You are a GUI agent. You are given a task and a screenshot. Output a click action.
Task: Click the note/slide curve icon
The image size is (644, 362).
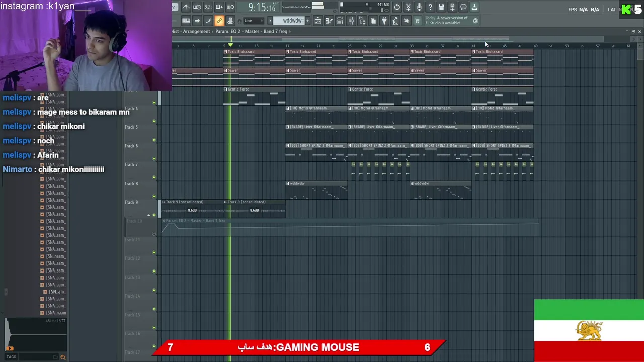pos(208,21)
